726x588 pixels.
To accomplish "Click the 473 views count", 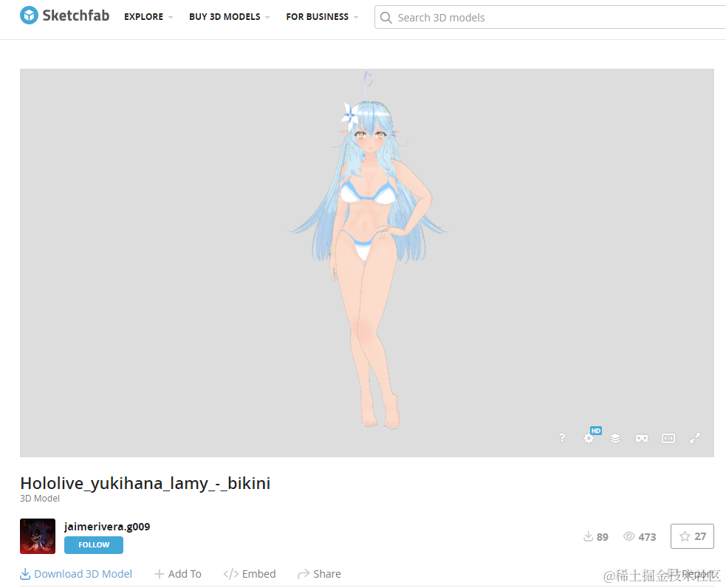I will click(640, 536).
